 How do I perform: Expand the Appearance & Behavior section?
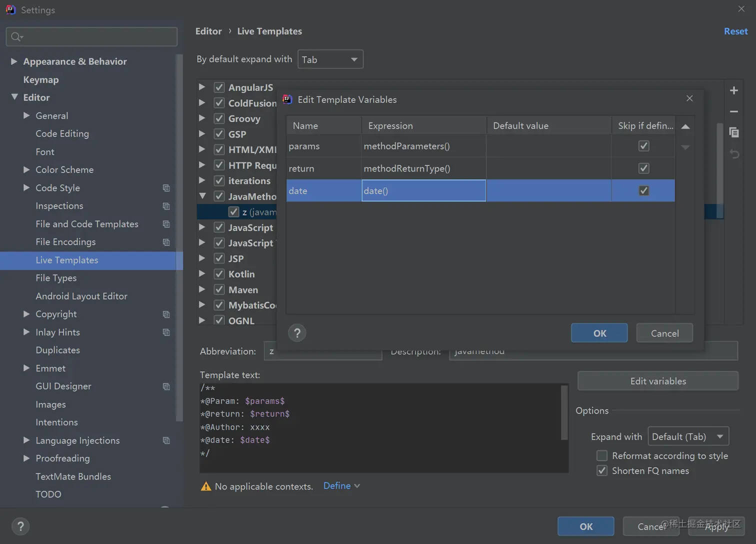click(x=14, y=61)
